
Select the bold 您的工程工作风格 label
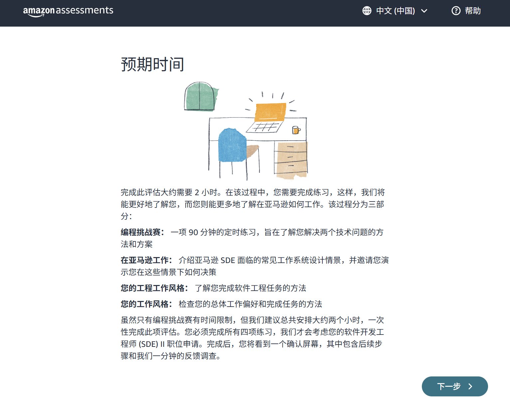click(153, 288)
